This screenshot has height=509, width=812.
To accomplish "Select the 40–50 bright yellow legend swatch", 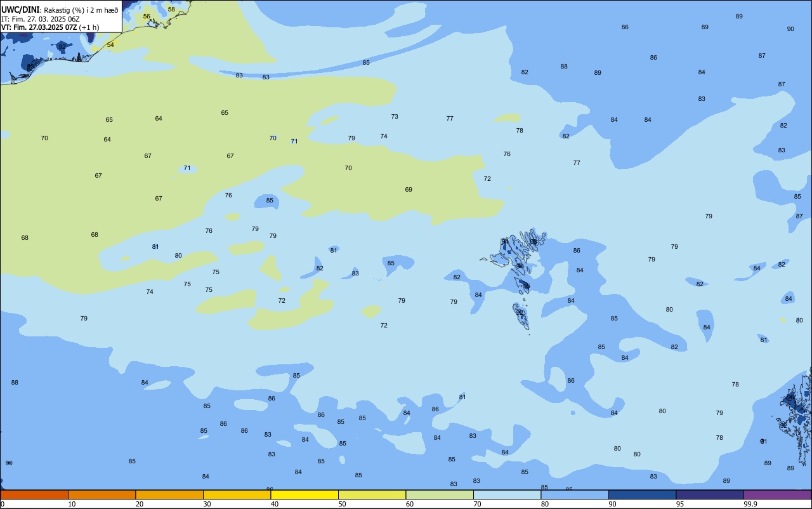I will [304, 494].
